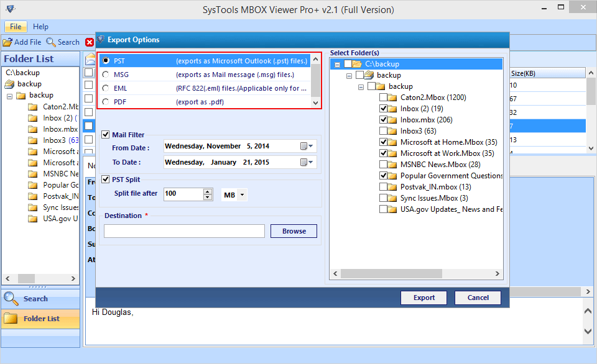Image resolution: width=597 pixels, height=364 pixels.
Task: Click the MSNBC News.Mbox folder icon in the Select Folder(s) tree
Action: pyautogui.click(x=392, y=165)
